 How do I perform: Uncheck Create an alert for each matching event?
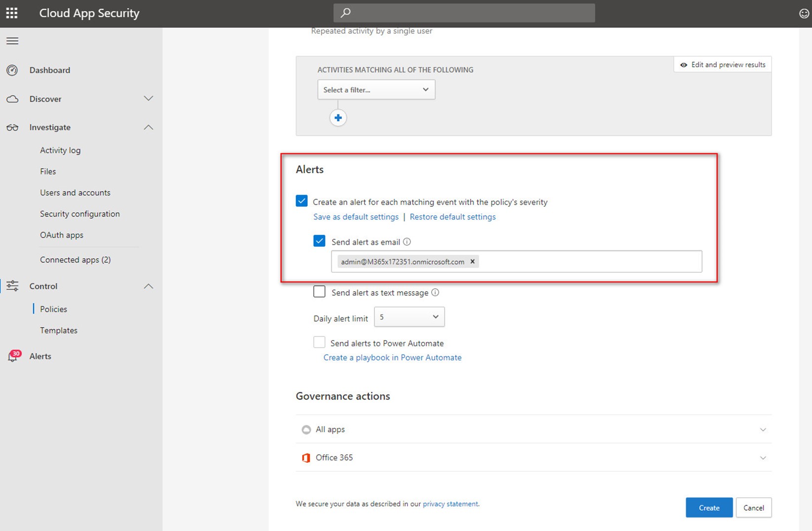click(302, 201)
